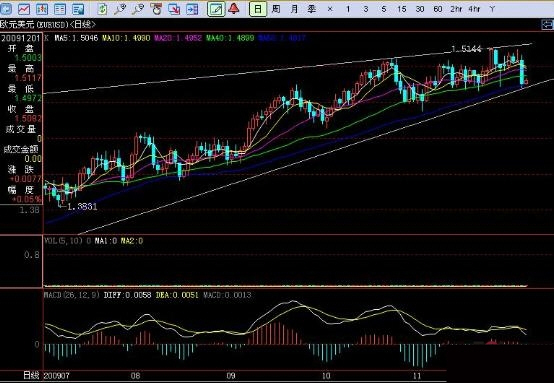The height and width of the screenshot is (383, 554).
Task: Select the 2hr timeframe
Action: pyautogui.click(x=456, y=9)
